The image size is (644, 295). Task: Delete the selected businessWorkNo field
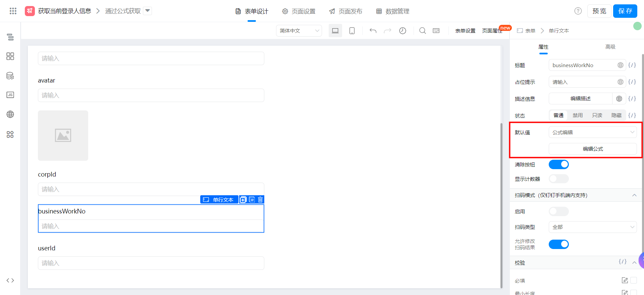point(260,200)
